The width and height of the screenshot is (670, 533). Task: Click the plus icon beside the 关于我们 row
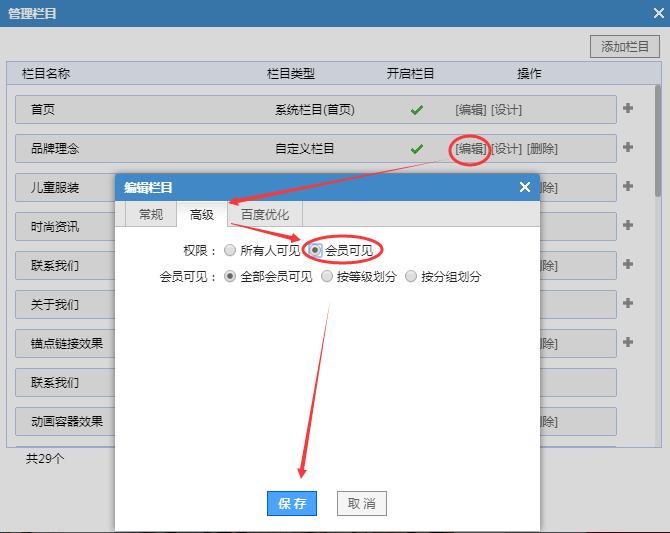pyautogui.click(x=628, y=303)
